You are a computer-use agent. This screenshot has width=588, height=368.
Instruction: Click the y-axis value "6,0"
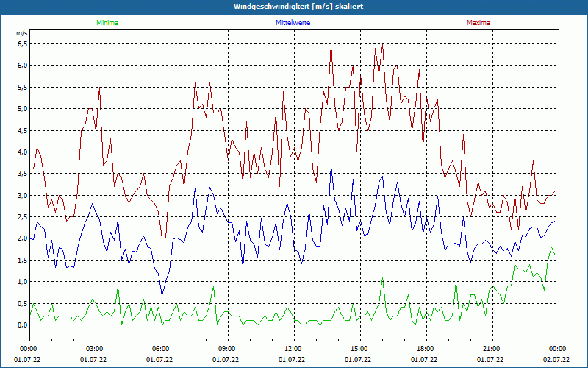click(x=23, y=66)
